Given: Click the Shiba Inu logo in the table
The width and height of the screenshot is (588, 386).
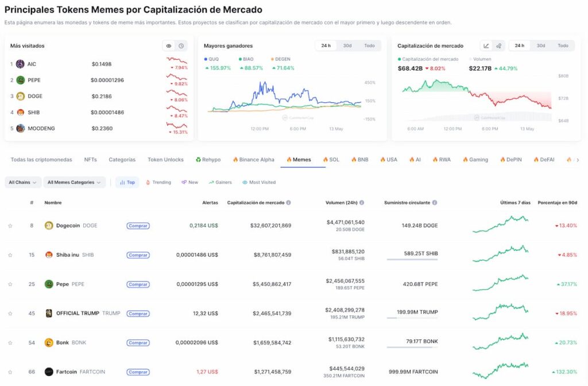Looking at the screenshot, I should coord(49,254).
